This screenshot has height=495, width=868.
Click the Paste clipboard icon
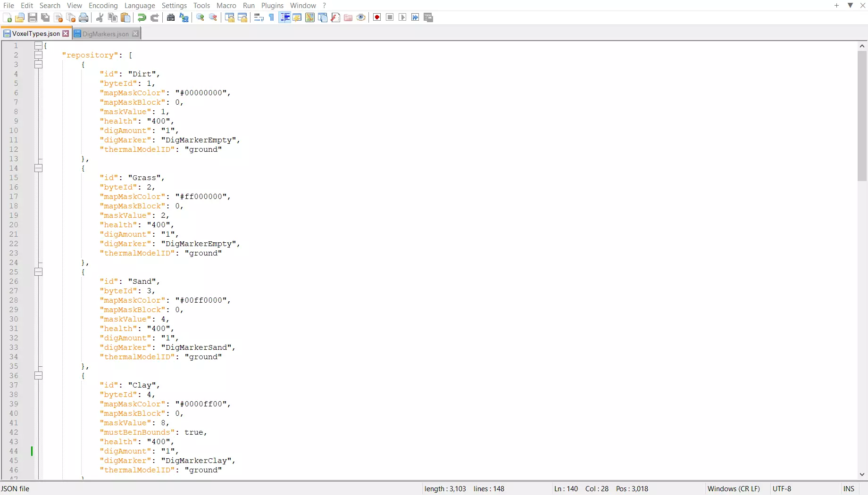point(125,17)
